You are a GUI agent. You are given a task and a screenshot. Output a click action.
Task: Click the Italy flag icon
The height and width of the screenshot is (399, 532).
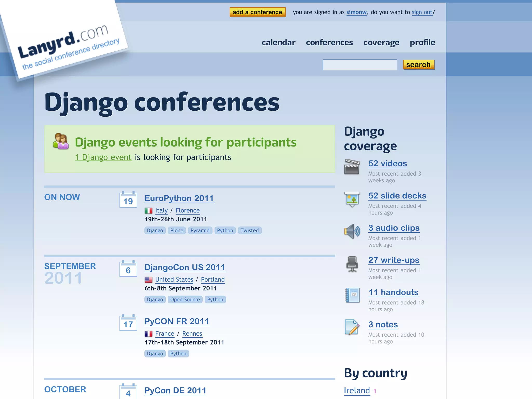[x=149, y=210]
